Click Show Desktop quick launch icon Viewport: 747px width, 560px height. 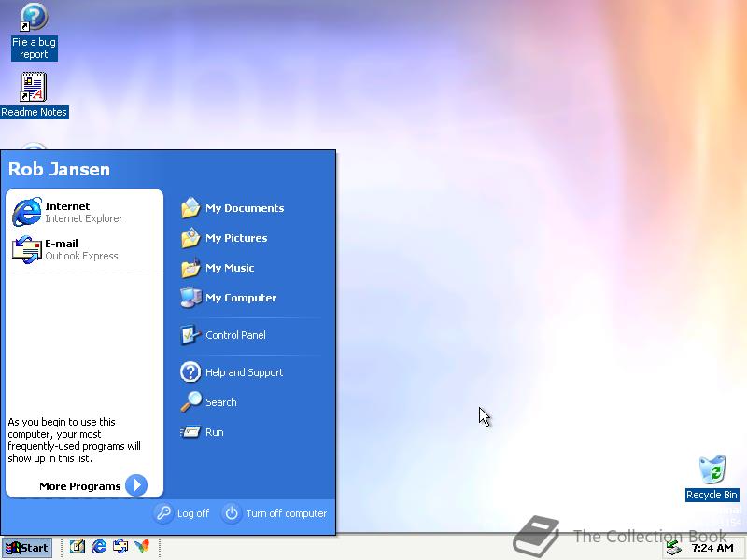[x=78, y=546]
